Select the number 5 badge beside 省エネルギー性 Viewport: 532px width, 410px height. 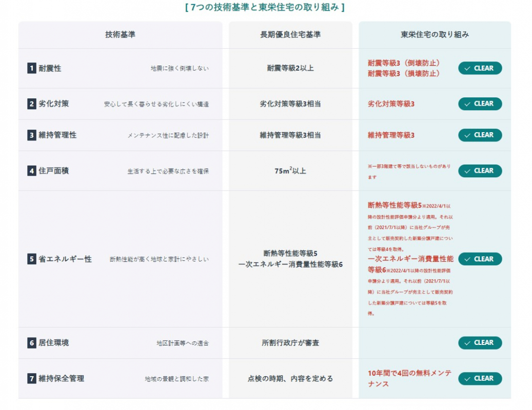[32, 259]
